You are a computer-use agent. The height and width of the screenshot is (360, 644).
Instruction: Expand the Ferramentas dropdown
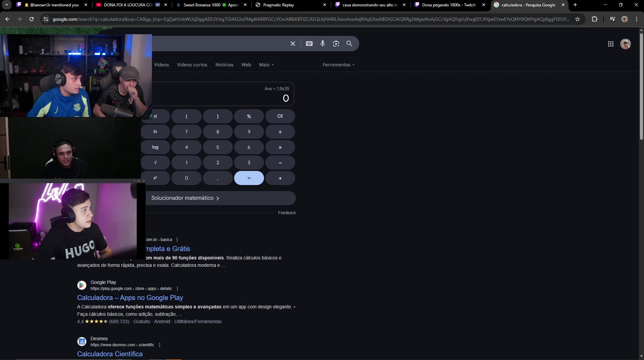coord(338,65)
